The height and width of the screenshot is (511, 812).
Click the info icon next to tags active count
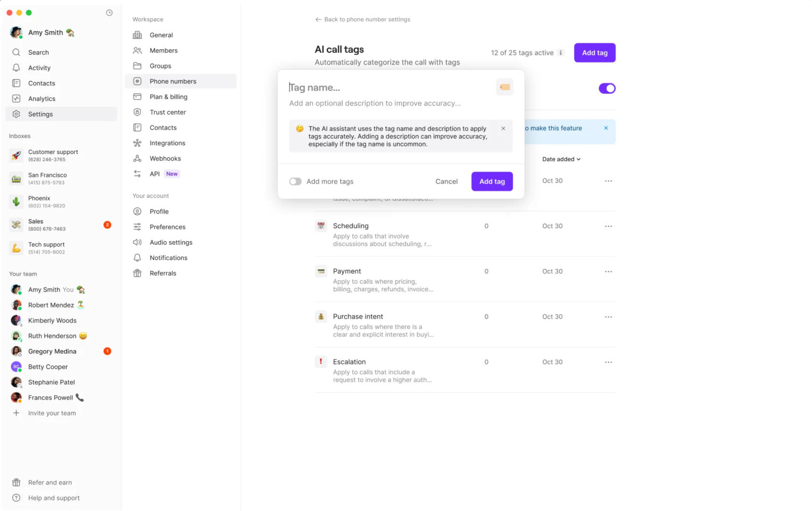coord(560,53)
